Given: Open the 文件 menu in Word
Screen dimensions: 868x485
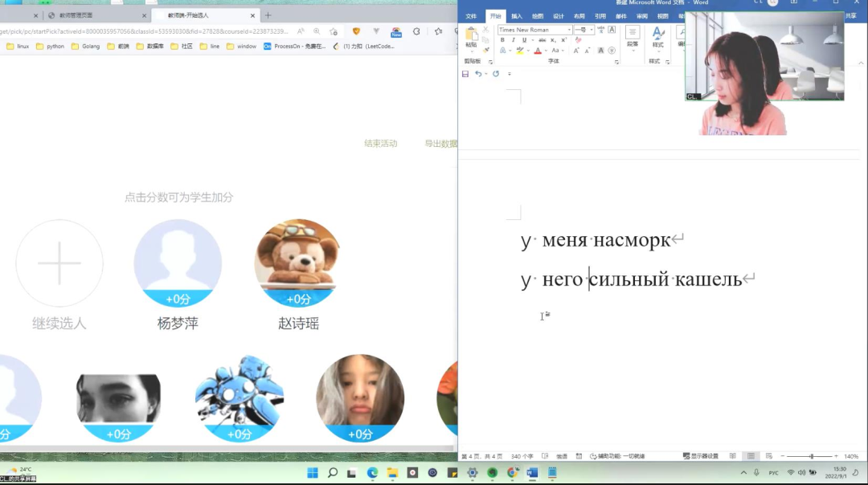Looking at the screenshot, I should 471,16.
